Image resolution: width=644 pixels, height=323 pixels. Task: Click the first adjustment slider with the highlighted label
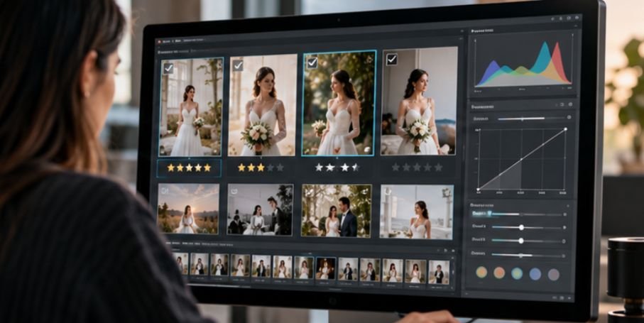tap(526, 214)
